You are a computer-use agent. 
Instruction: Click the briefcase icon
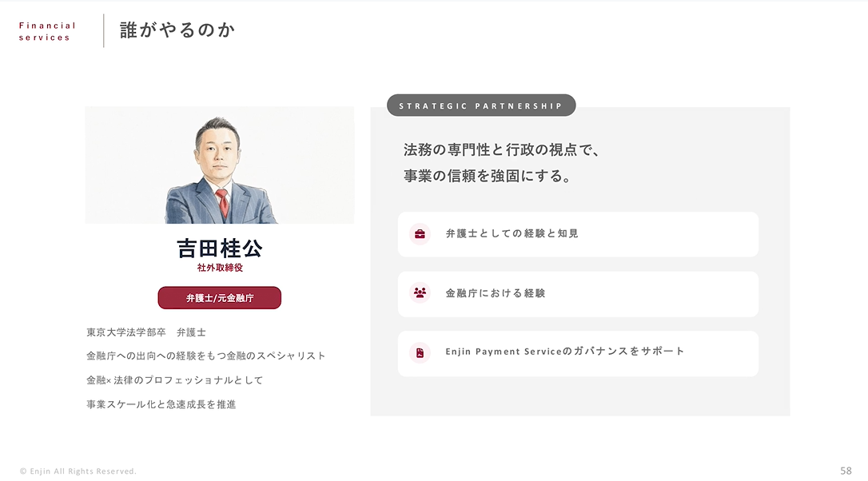[420, 234]
